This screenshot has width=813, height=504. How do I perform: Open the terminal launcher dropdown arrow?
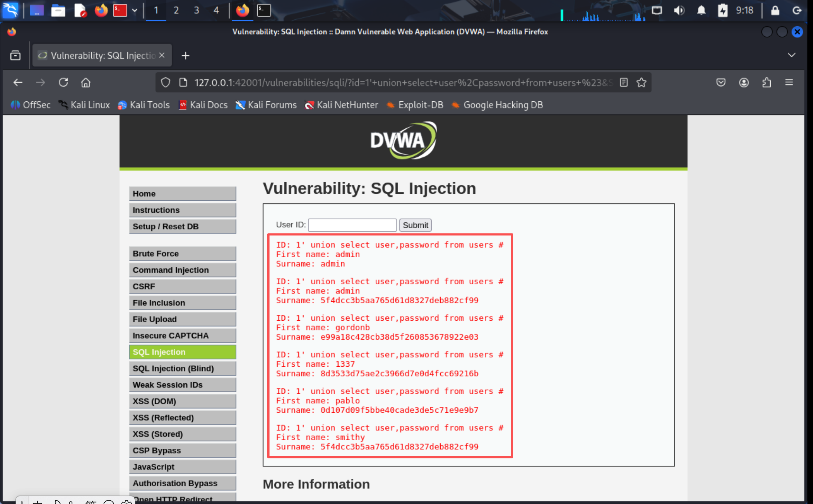[135, 10]
